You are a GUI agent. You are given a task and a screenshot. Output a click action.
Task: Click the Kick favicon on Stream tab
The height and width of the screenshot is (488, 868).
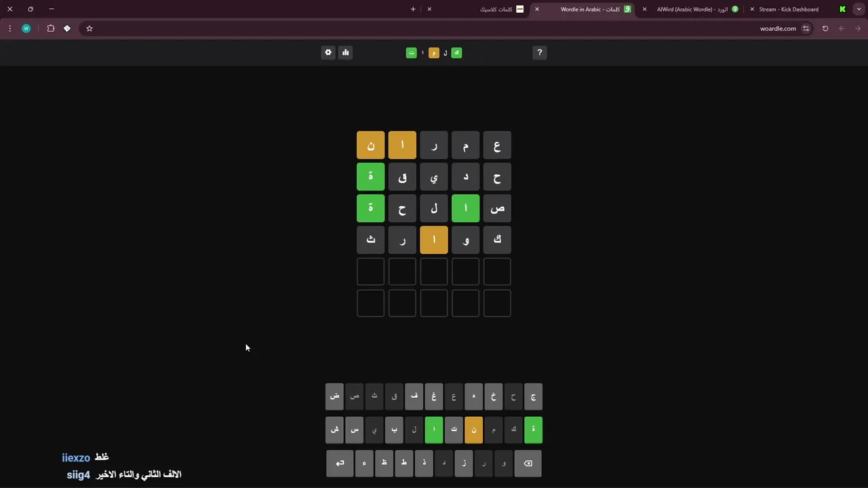click(x=842, y=9)
